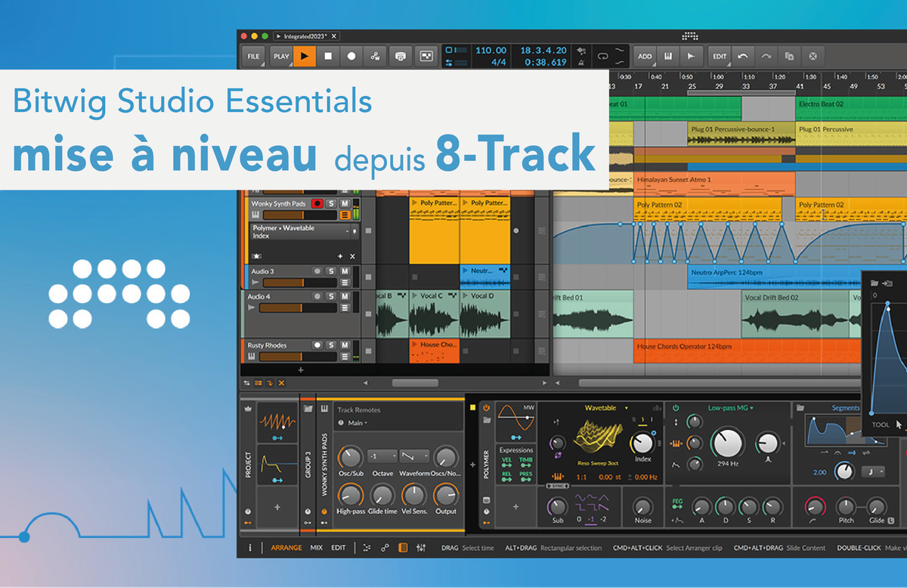The height and width of the screenshot is (588, 907).
Task: Click the global record button
Action: point(351,56)
